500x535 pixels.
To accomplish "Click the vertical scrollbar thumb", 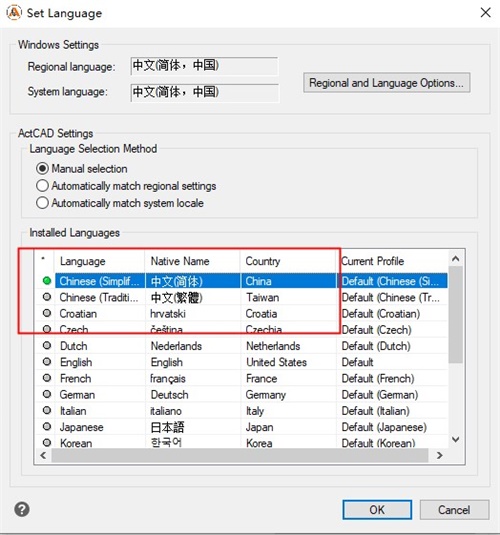I will [x=455, y=315].
